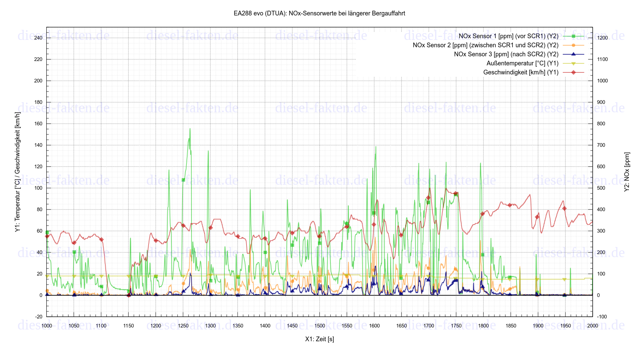The width and height of the screenshot is (644, 362).
Task: Click the 2000 tick label on the time axis
Action: (592, 326)
